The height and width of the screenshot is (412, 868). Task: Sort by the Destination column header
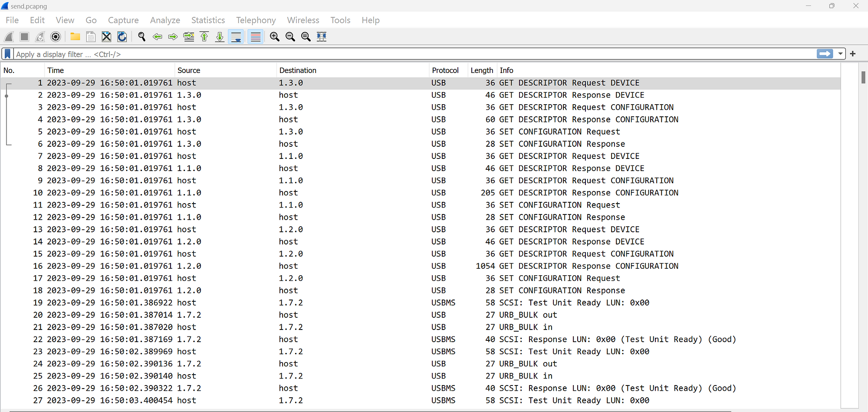point(353,70)
